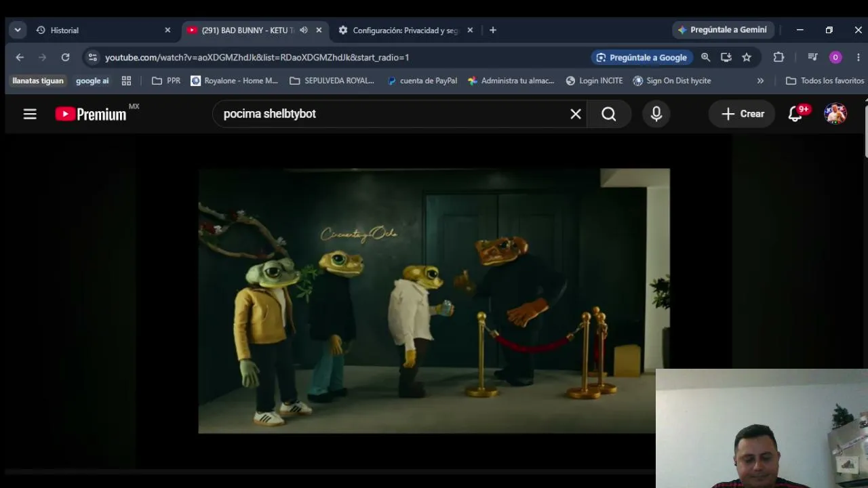The image size is (868, 488).
Task: Open the Administra tu almac... bookmark
Action: coord(511,81)
